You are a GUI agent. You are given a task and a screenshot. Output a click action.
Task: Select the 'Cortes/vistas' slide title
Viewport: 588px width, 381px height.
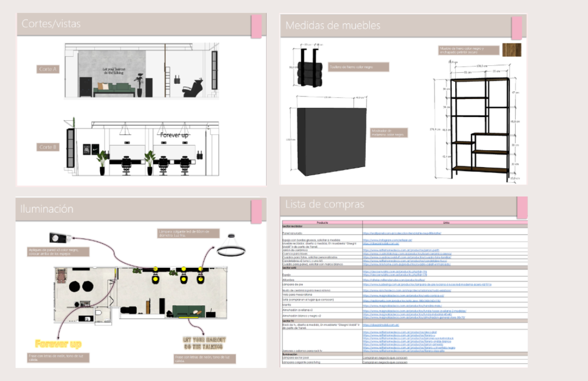[x=51, y=23]
